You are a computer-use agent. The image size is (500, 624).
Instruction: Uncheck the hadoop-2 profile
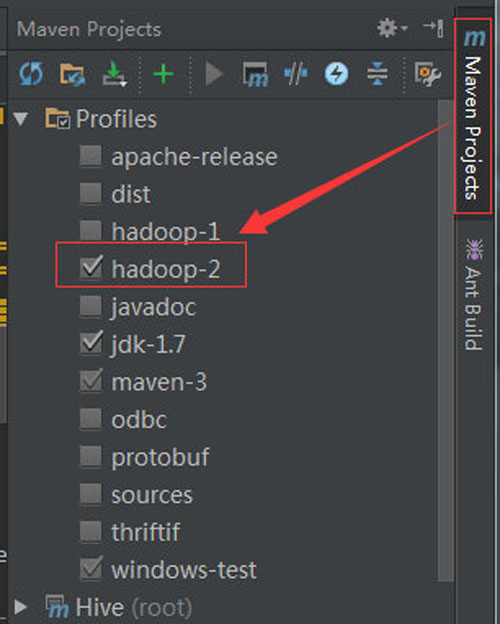tap(91, 267)
